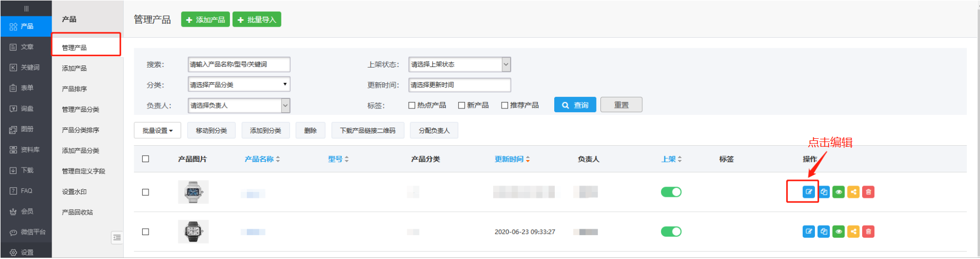Screen dimensions: 980x259
Task: Click the yellow share icon in first product row
Action: [854, 192]
